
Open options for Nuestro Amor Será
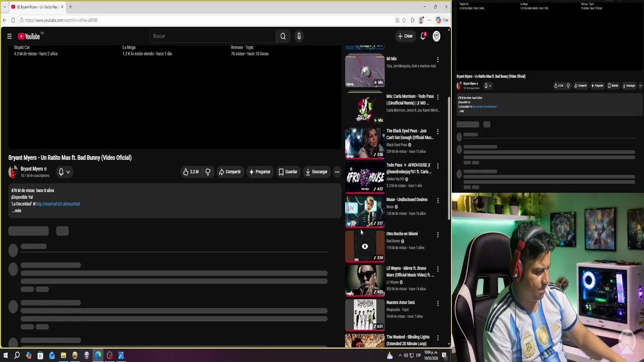point(438,303)
